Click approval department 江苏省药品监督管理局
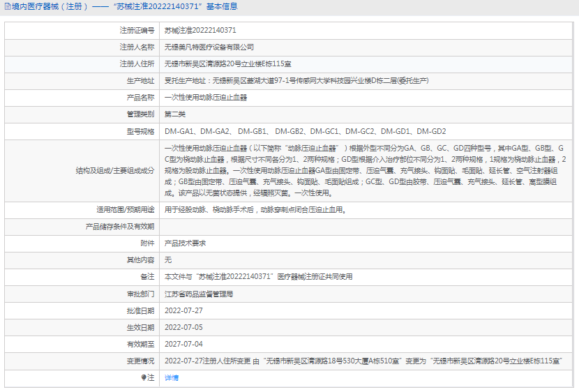This screenshot has width=579, height=392. tap(199, 294)
